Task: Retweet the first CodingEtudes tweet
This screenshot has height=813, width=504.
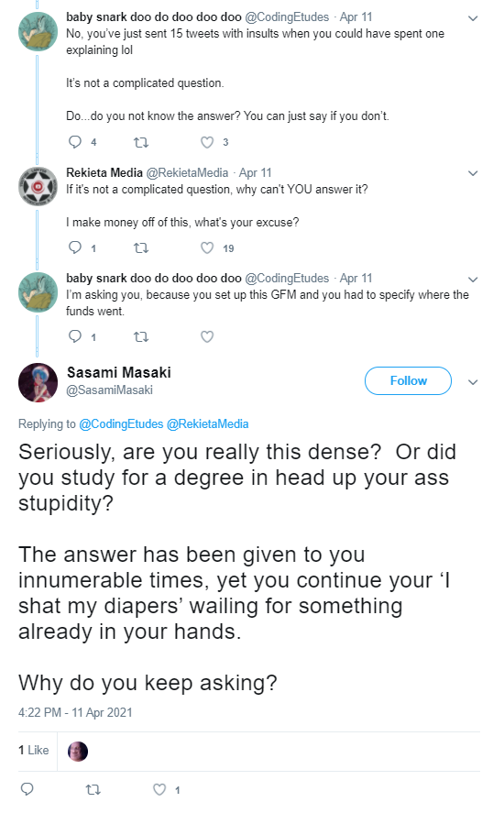Action: 141,142
